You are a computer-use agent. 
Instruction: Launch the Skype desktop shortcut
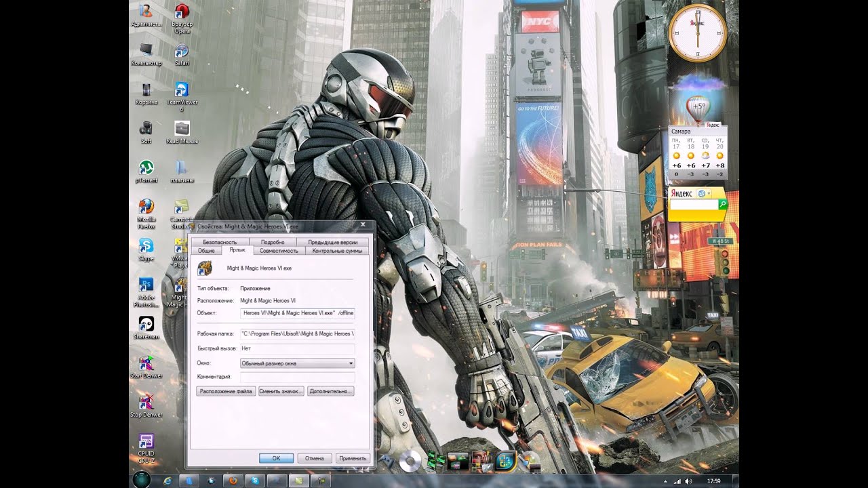coord(146,249)
